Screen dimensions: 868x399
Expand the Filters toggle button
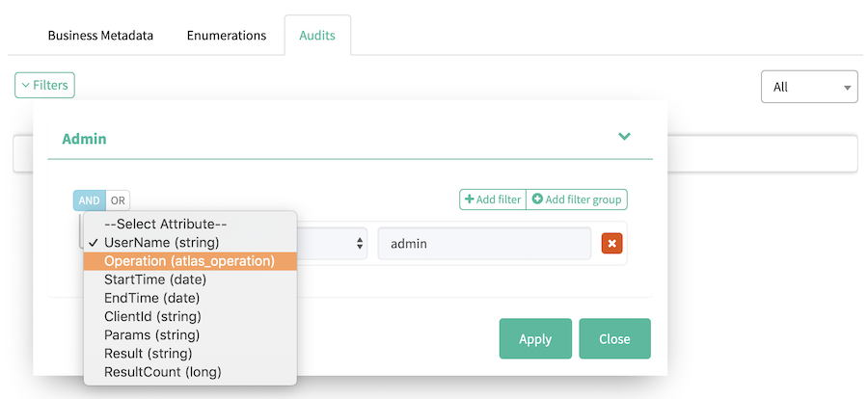pyautogui.click(x=44, y=86)
